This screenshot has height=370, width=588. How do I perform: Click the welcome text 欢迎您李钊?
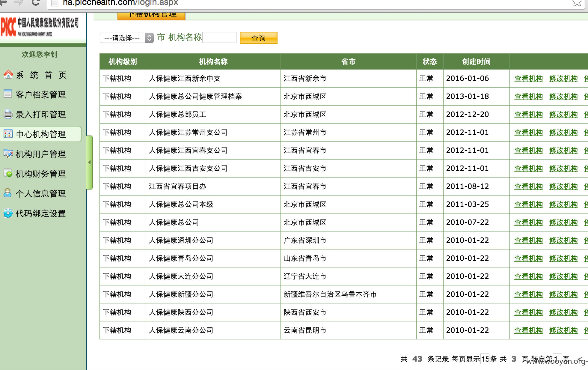point(39,55)
